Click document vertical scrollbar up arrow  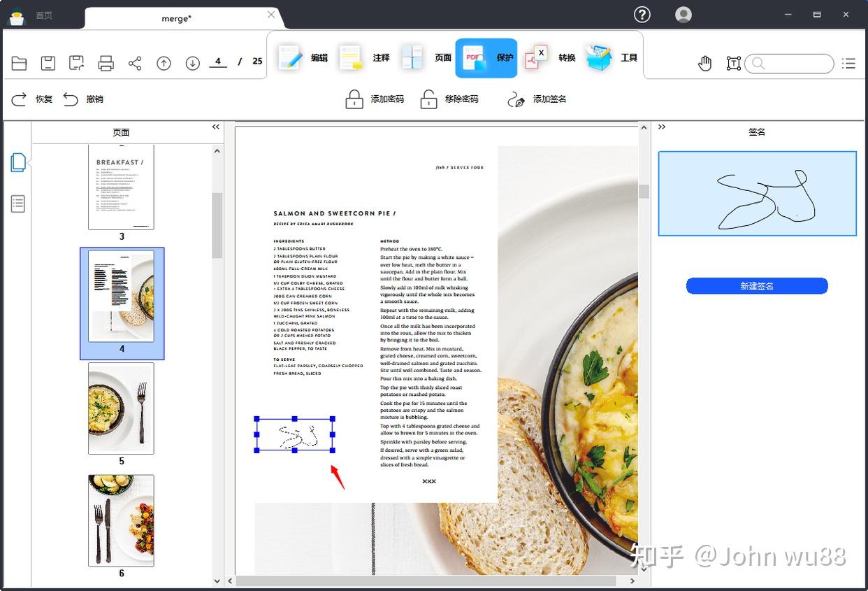[x=644, y=129]
